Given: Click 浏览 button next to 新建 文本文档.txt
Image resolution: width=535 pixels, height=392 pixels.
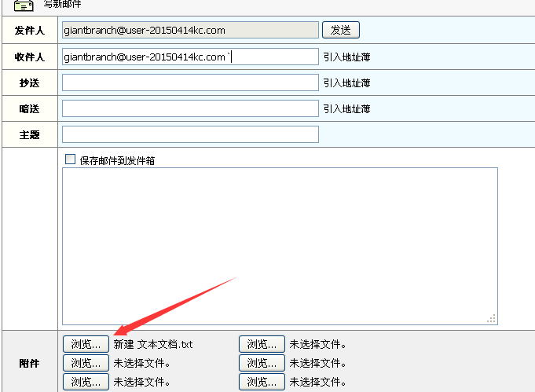Looking at the screenshot, I should tap(86, 344).
